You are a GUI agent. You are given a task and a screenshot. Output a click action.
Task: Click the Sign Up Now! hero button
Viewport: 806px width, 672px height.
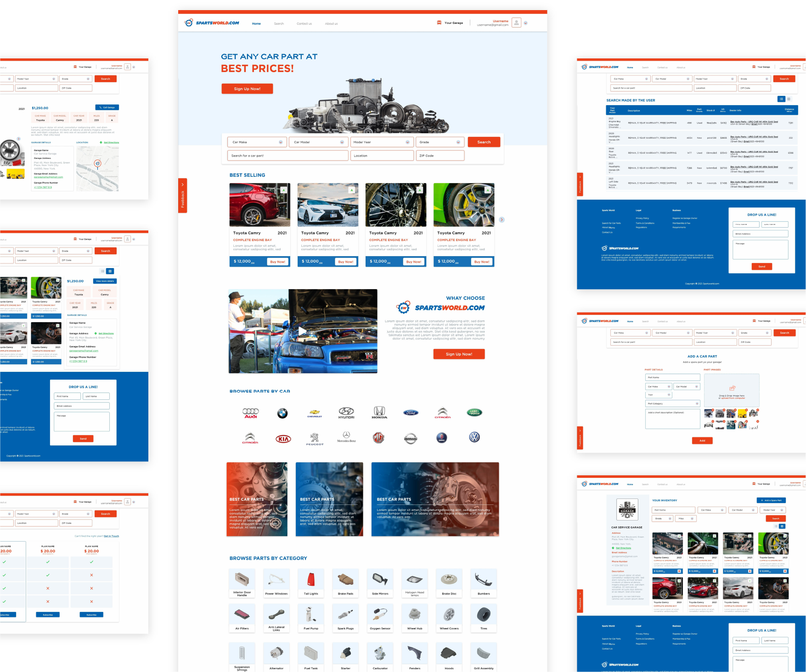tap(247, 89)
